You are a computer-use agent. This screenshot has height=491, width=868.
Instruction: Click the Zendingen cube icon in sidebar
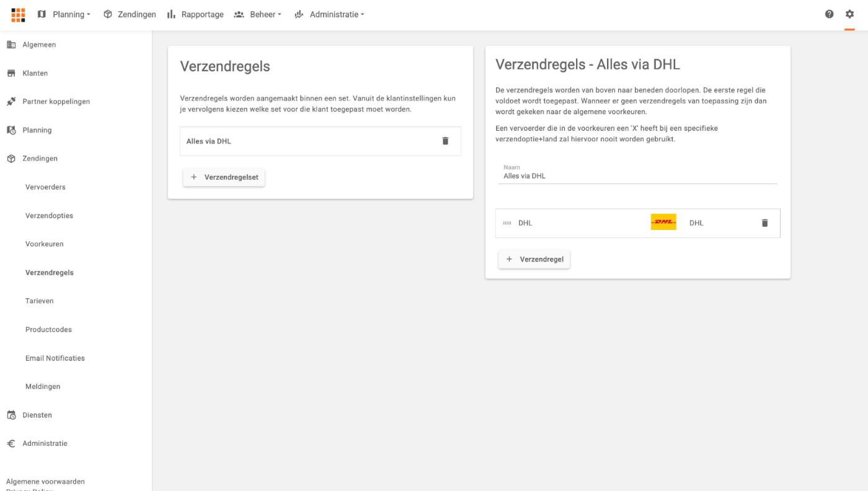[x=11, y=159]
